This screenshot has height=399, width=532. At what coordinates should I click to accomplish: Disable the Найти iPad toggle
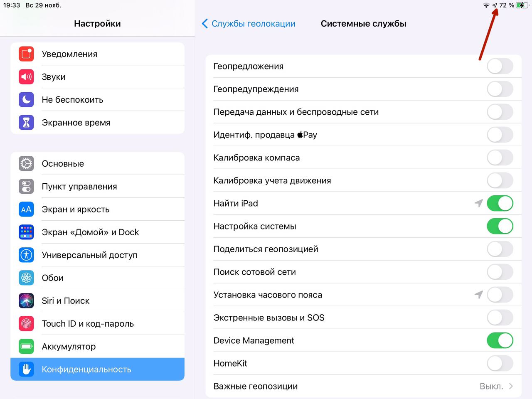click(500, 204)
